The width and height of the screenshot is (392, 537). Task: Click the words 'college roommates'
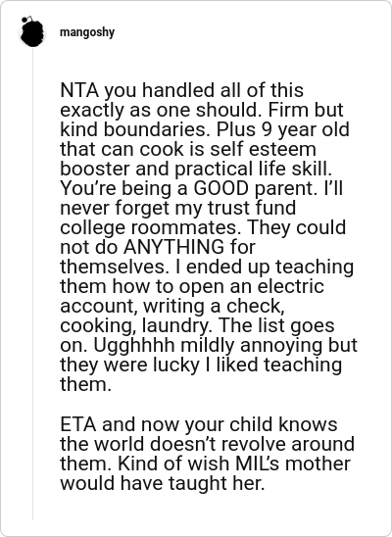click(150, 227)
